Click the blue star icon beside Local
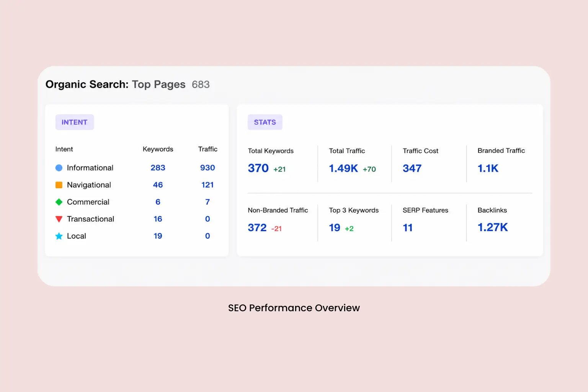Image resolution: width=588 pixels, height=392 pixels. [59, 236]
